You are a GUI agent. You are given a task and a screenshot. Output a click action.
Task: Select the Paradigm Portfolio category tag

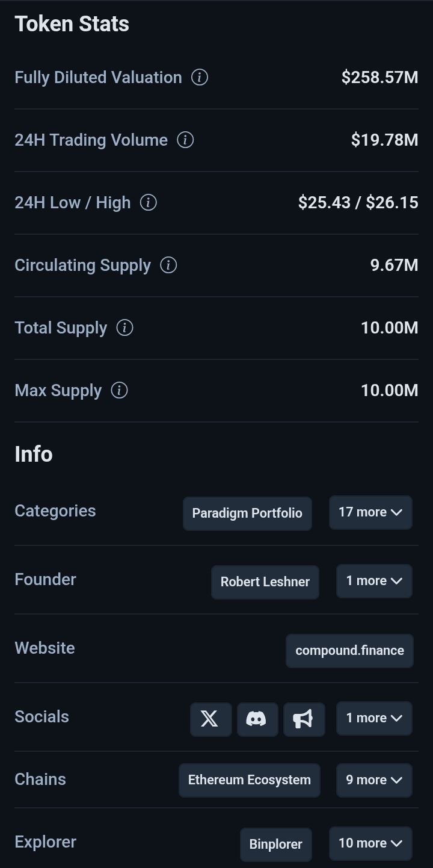[247, 513]
